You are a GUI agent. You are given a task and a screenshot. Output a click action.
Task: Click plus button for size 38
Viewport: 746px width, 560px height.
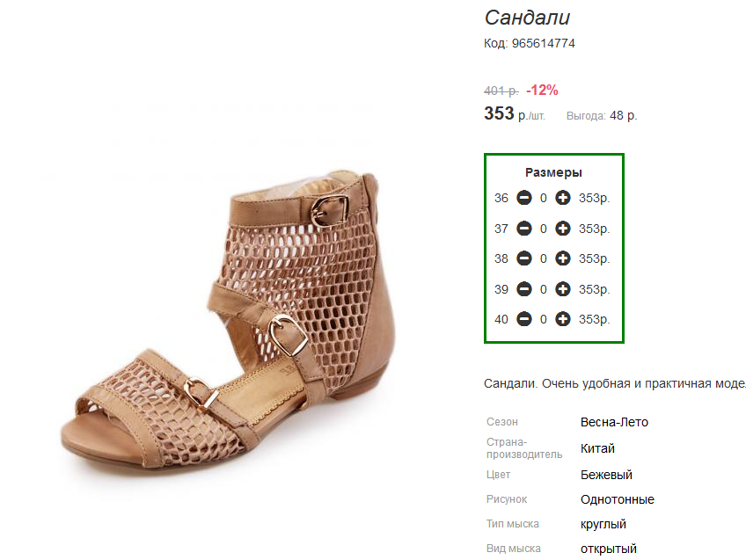pos(563,258)
